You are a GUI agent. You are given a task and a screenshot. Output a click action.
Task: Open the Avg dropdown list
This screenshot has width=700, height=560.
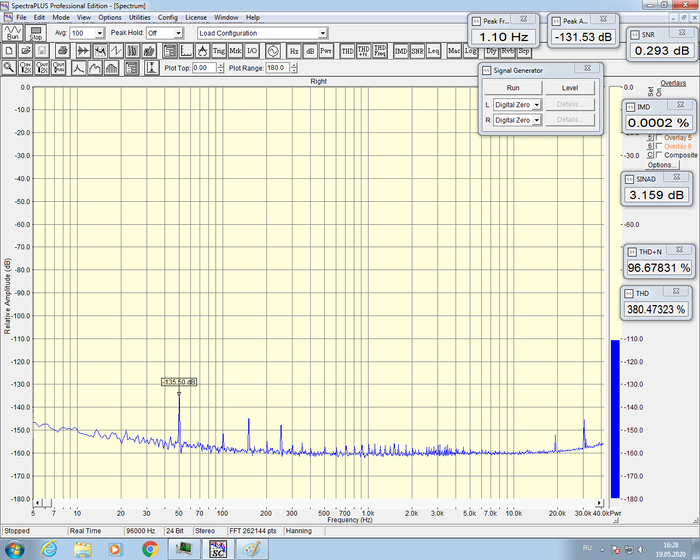[x=100, y=33]
